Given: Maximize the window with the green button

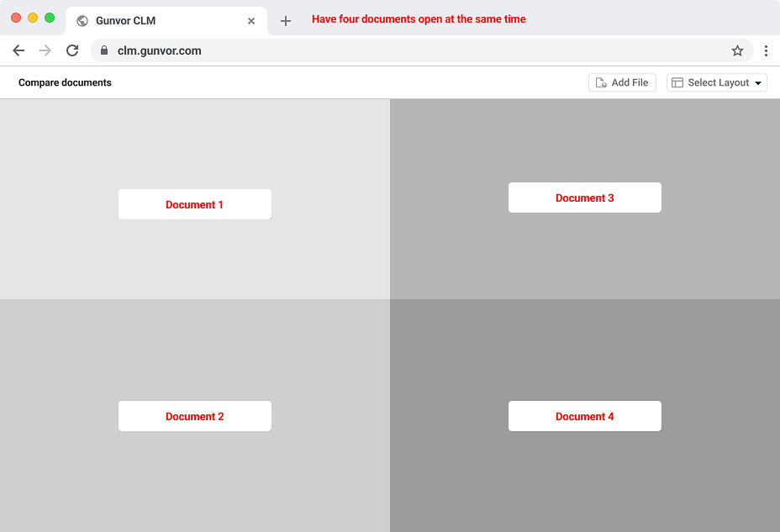Looking at the screenshot, I should (x=50, y=18).
